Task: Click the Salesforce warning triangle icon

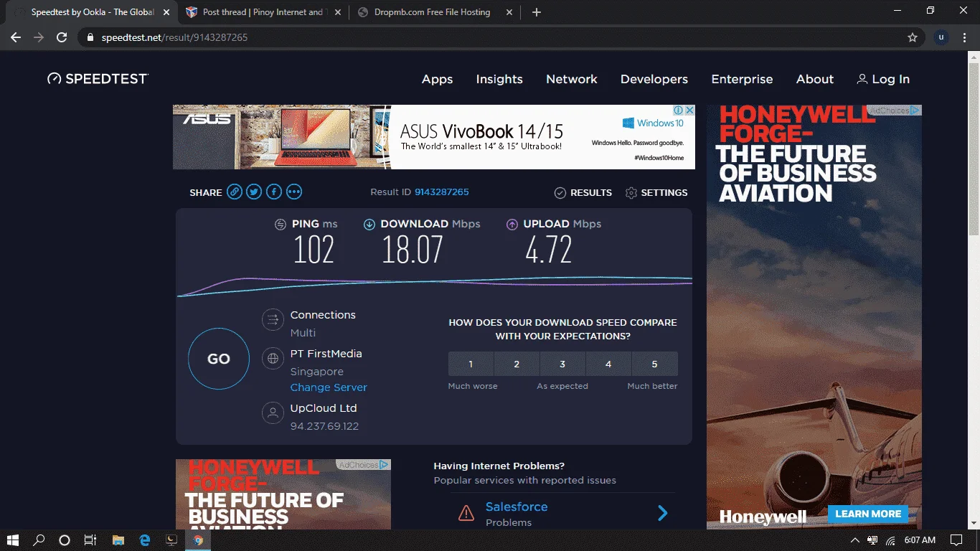Action: [x=466, y=514]
